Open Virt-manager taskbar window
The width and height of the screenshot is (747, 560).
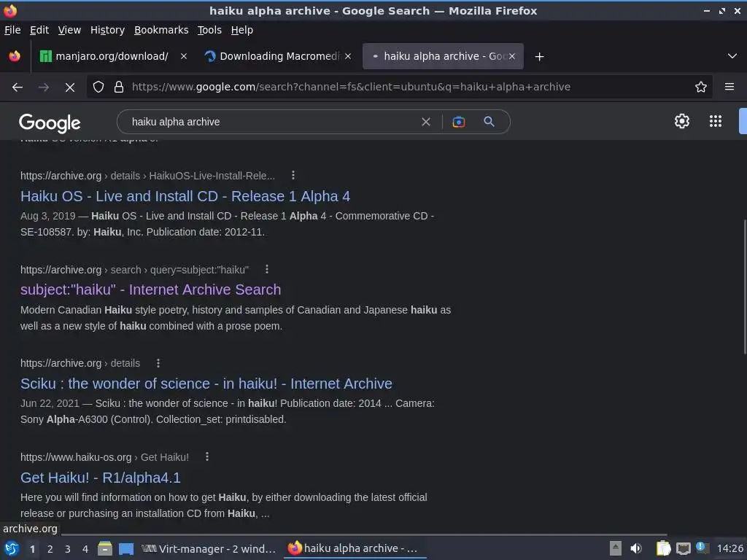click(x=209, y=548)
